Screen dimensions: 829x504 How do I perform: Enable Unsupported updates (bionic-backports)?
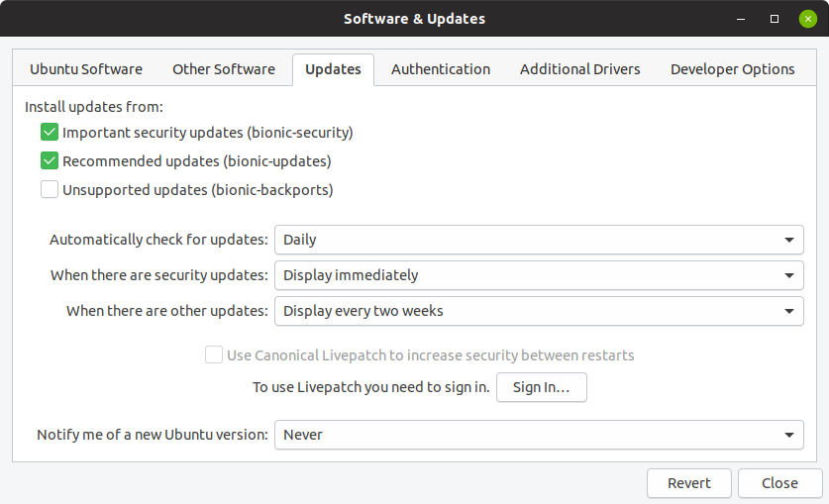[50, 189]
